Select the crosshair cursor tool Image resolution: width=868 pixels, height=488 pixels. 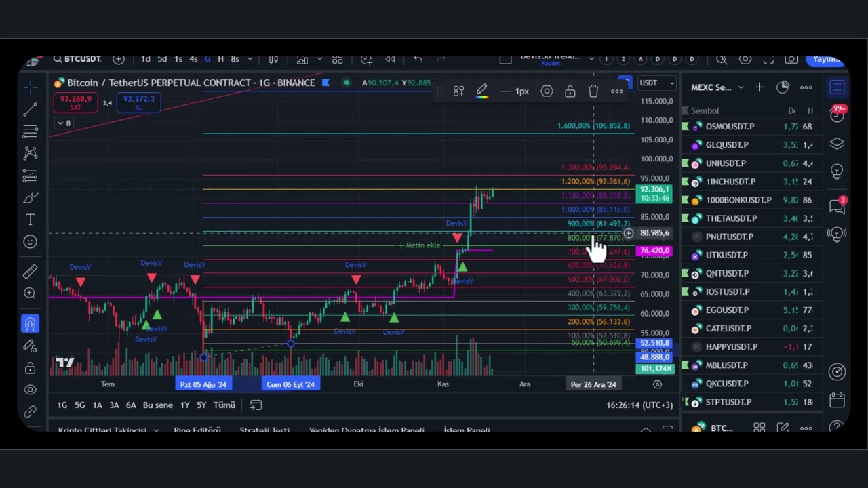(x=30, y=87)
